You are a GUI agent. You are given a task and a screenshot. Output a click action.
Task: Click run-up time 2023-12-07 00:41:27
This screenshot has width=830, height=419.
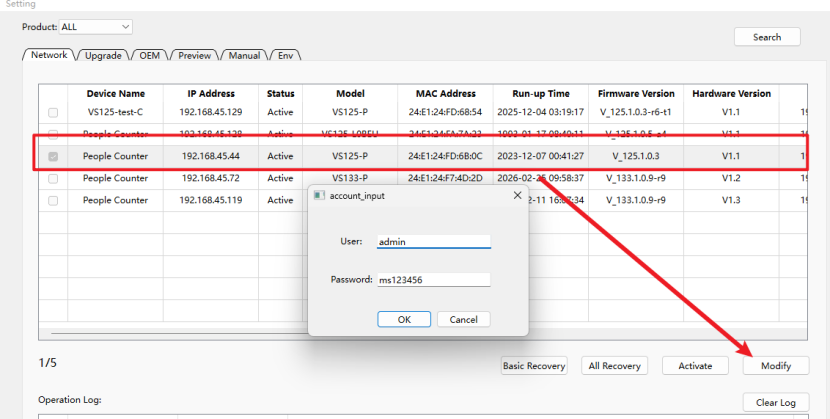[x=540, y=156]
